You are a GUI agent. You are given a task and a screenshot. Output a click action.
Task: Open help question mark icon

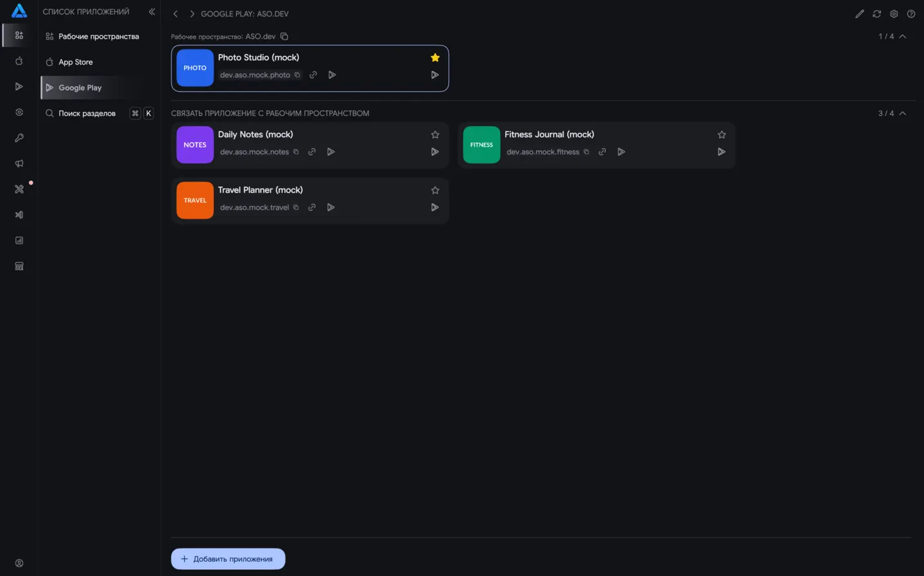tap(911, 13)
